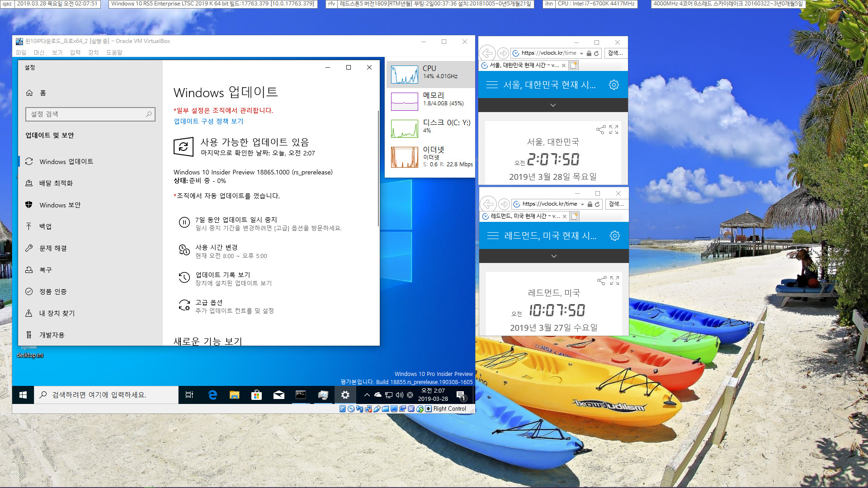Open settings gear on Redmond clock page
This screenshot has height=488, width=868.
click(x=614, y=235)
